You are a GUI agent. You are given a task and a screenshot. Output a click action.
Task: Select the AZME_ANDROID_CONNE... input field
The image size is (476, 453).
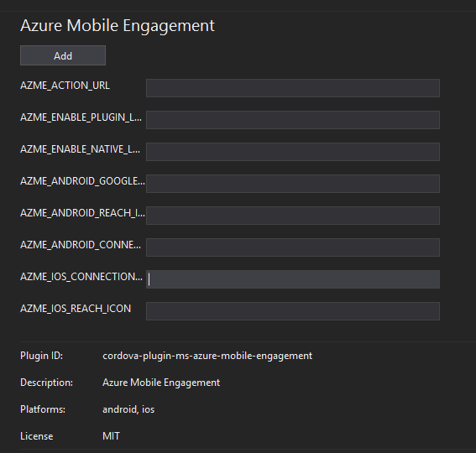(293, 247)
